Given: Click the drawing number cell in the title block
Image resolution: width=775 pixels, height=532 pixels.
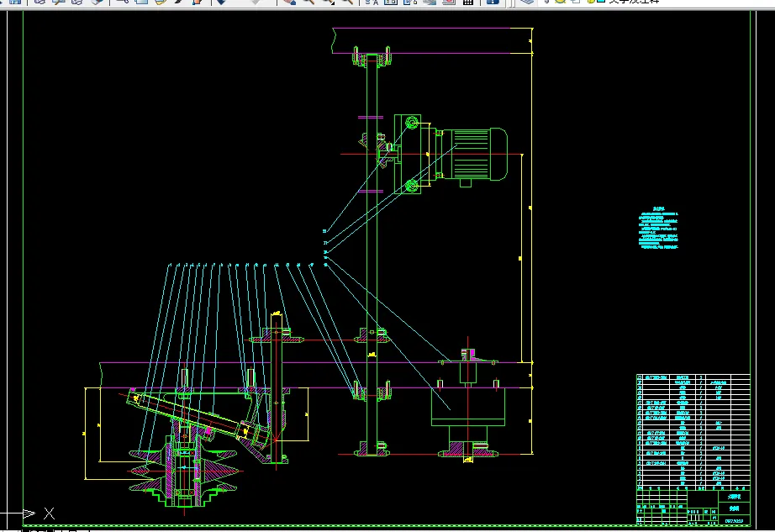Looking at the screenshot, I should (x=734, y=520).
